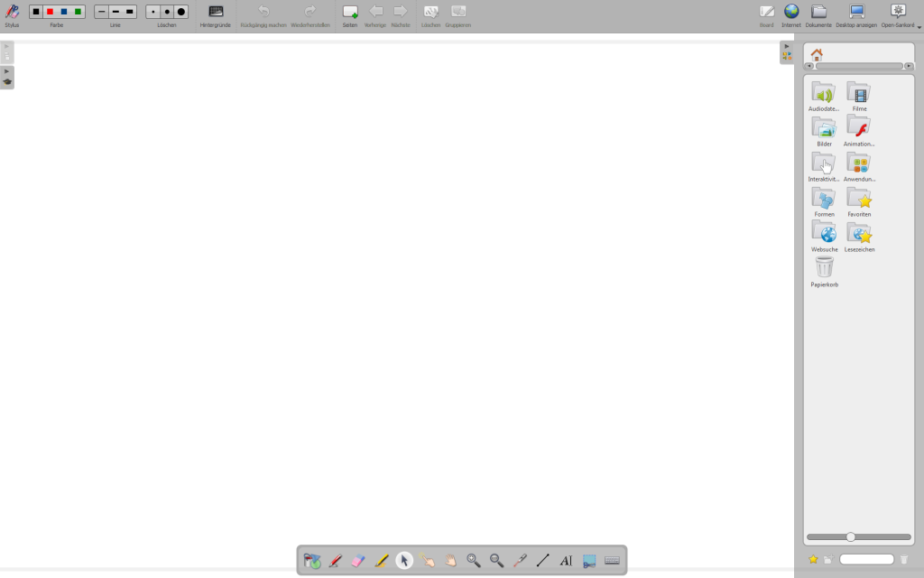Choose the text tool
This screenshot has height=578, width=924.
point(566,561)
